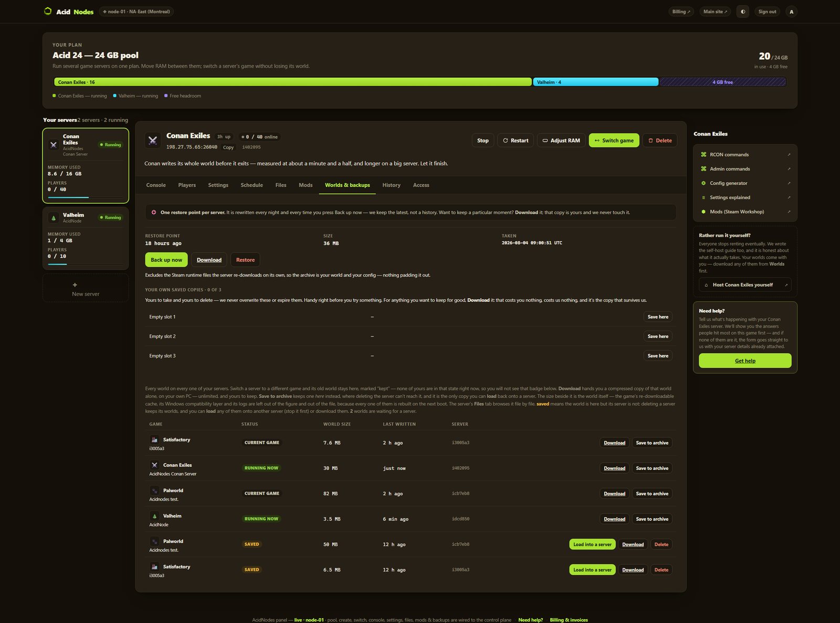Click the Valheim icon in the worlds table
Image resolution: width=840 pixels, height=623 pixels.
point(154,516)
